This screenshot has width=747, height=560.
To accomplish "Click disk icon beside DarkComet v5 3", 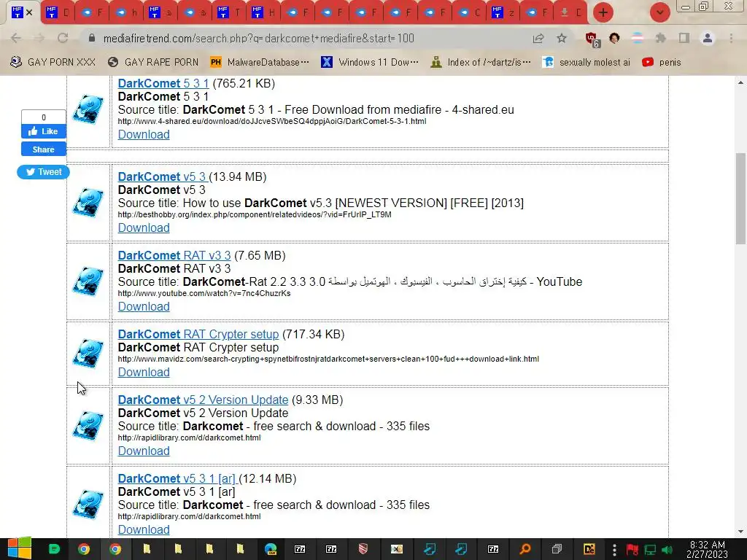I will 88,203.
